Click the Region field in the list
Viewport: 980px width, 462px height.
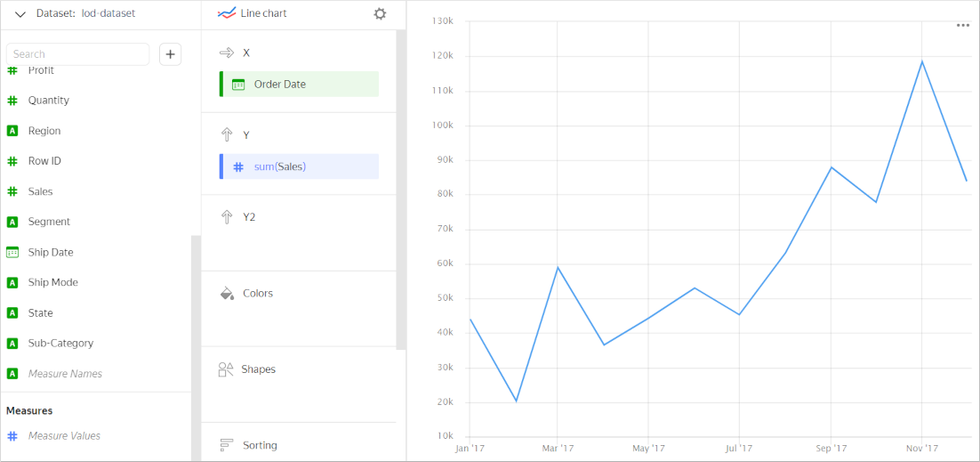pyautogui.click(x=44, y=131)
